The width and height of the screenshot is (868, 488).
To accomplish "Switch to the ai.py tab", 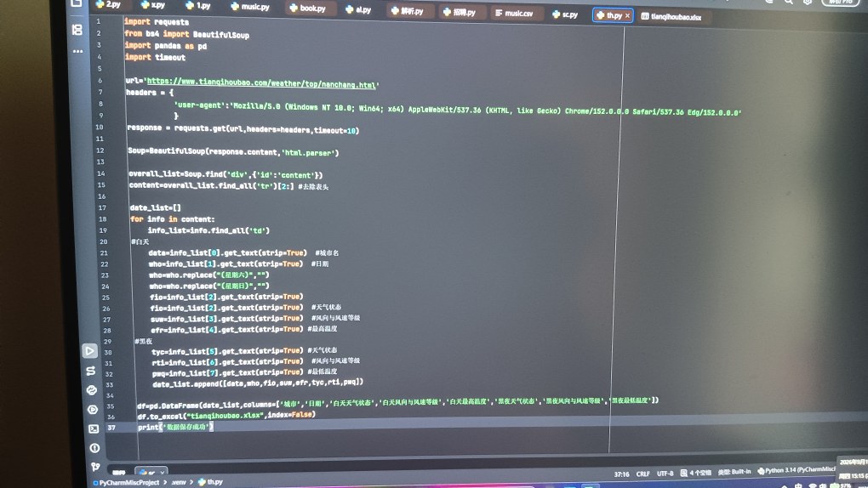I will pos(358,9).
